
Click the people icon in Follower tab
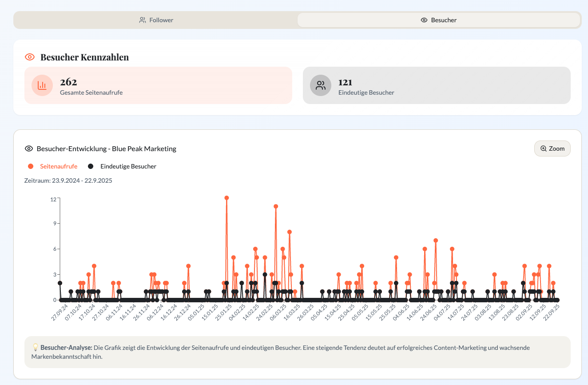pyautogui.click(x=143, y=20)
